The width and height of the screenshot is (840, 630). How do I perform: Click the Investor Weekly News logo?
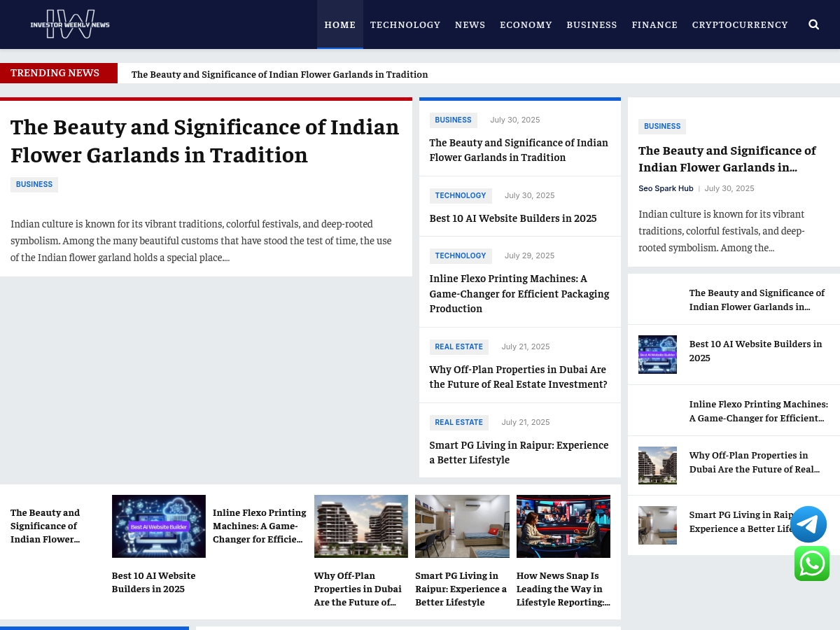tap(70, 24)
